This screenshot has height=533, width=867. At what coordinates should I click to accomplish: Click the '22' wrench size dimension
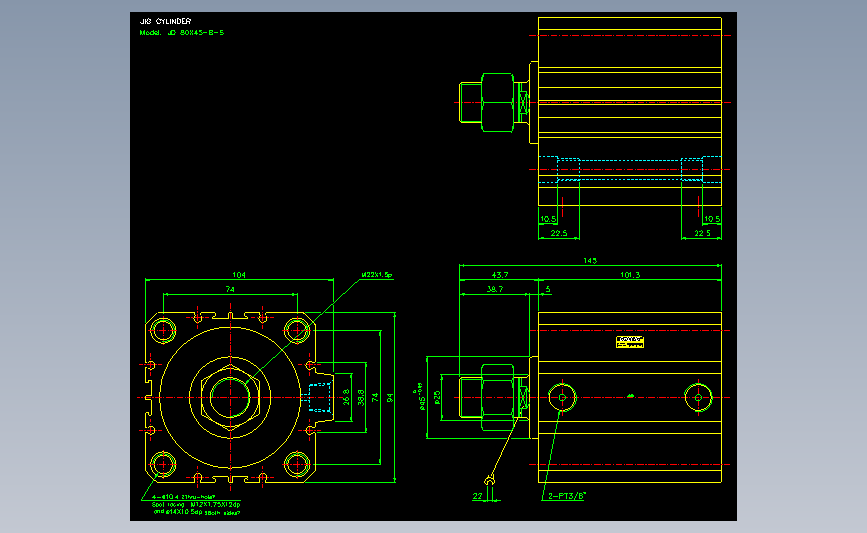coord(477,496)
